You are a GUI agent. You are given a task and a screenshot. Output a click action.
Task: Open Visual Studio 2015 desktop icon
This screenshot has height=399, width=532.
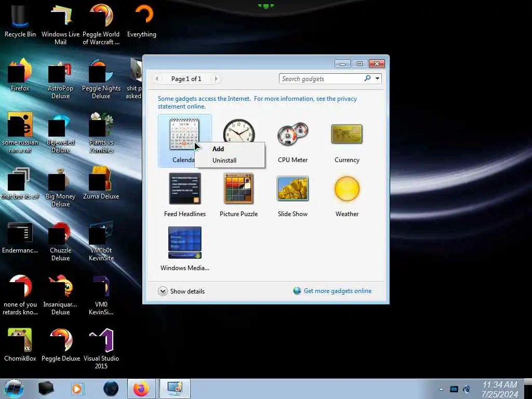[x=101, y=349]
